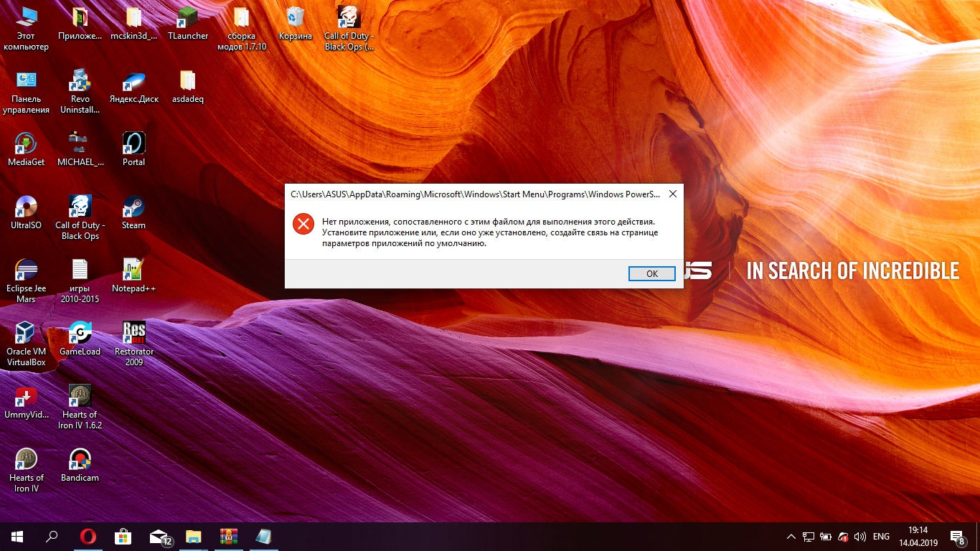Select the Корзина recycle bin icon
980x551 pixels.
(x=295, y=24)
